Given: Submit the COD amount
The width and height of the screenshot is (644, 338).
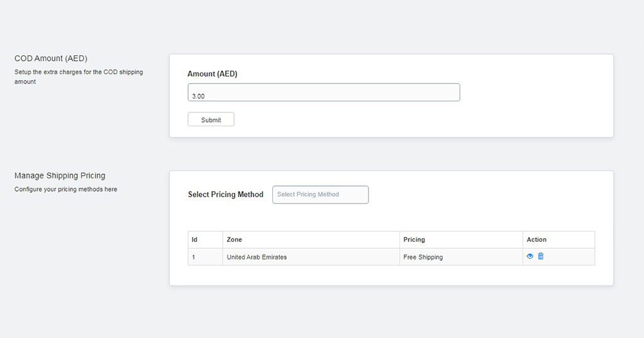Looking at the screenshot, I should coord(211,119).
